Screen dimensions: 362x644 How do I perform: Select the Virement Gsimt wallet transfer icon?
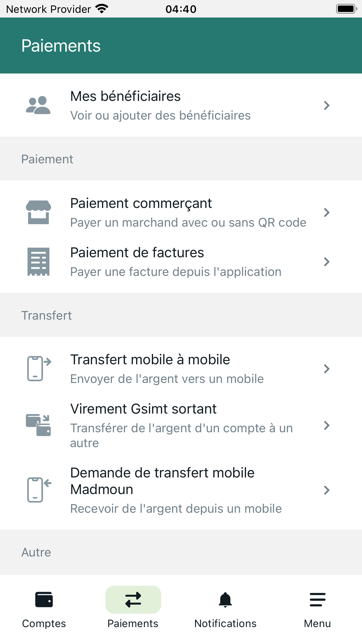(x=38, y=425)
